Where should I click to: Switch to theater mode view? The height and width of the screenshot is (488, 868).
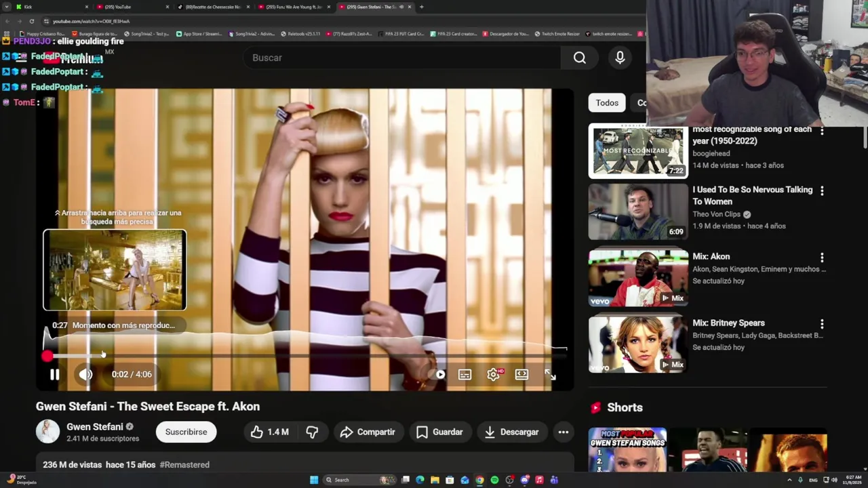[x=521, y=374]
